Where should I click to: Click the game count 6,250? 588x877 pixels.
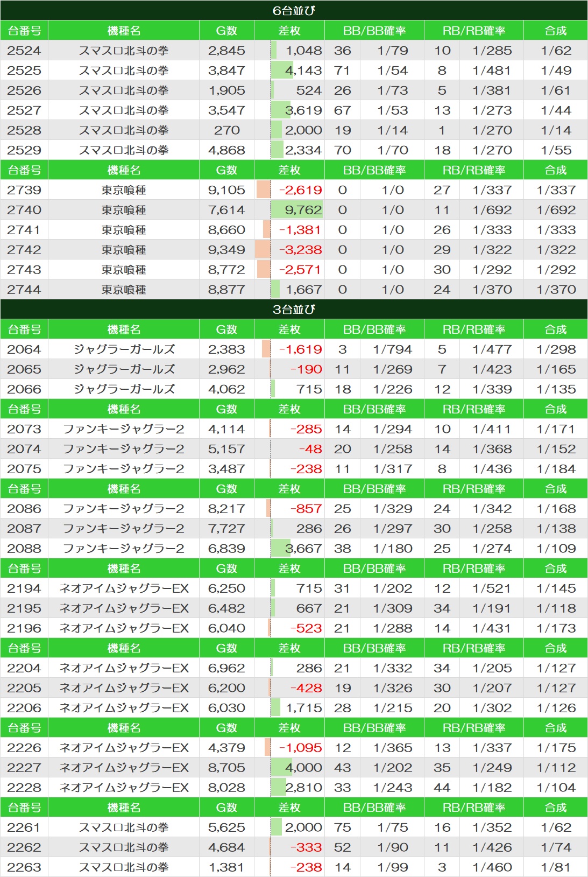point(226,588)
